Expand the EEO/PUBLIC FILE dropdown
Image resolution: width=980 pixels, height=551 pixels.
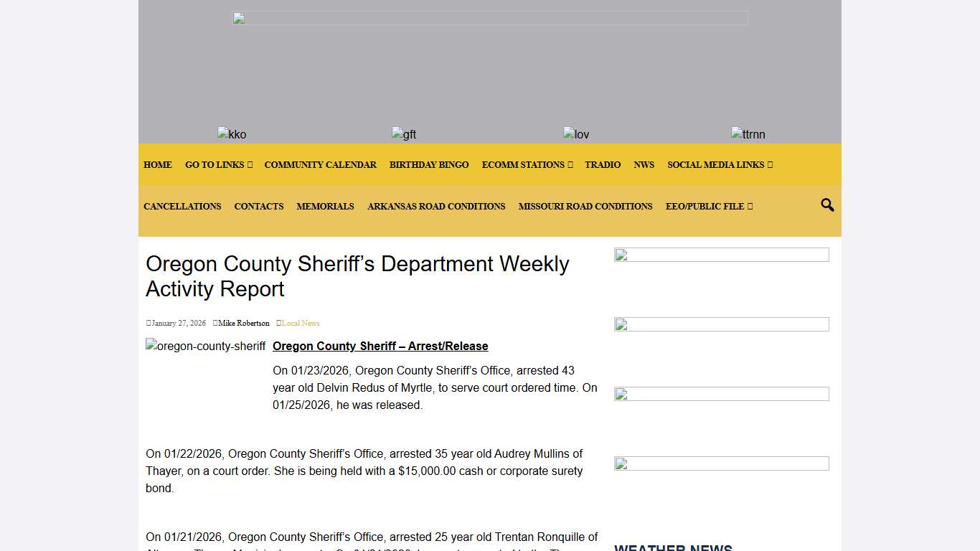[x=709, y=206]
